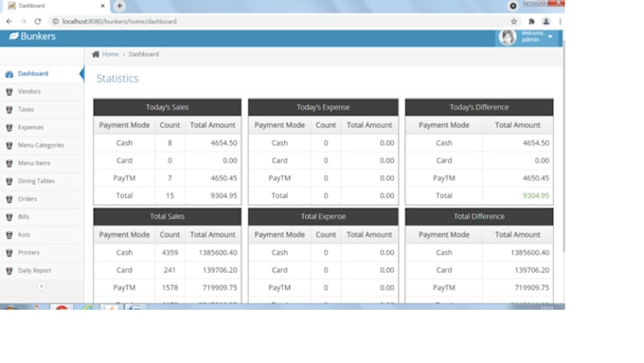Click the browser back arrow
The height and width of the screenshot is (363, 644).
click(9, 22)
